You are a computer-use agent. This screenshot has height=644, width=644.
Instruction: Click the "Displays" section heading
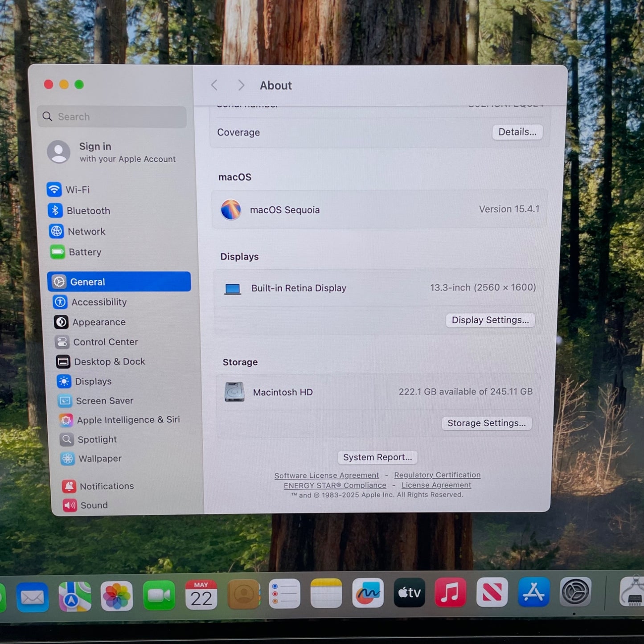[239, 257]
